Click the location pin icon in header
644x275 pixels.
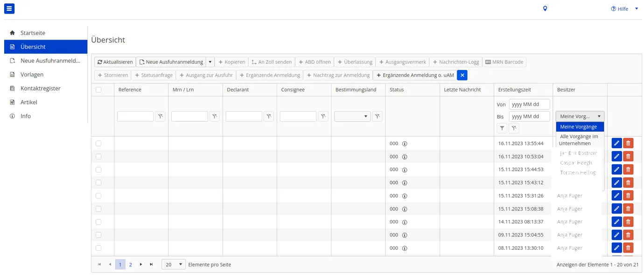[x=545, y=9]
